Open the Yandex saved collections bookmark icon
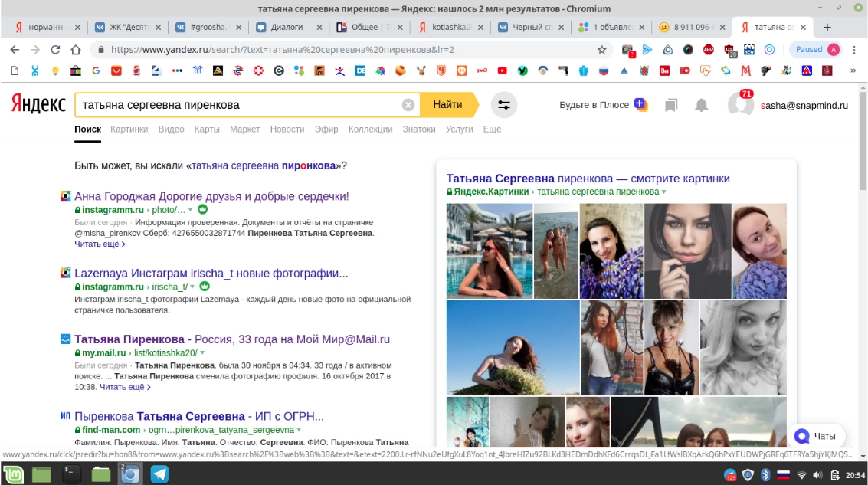The image size is (868, 485). click(671, 105)
